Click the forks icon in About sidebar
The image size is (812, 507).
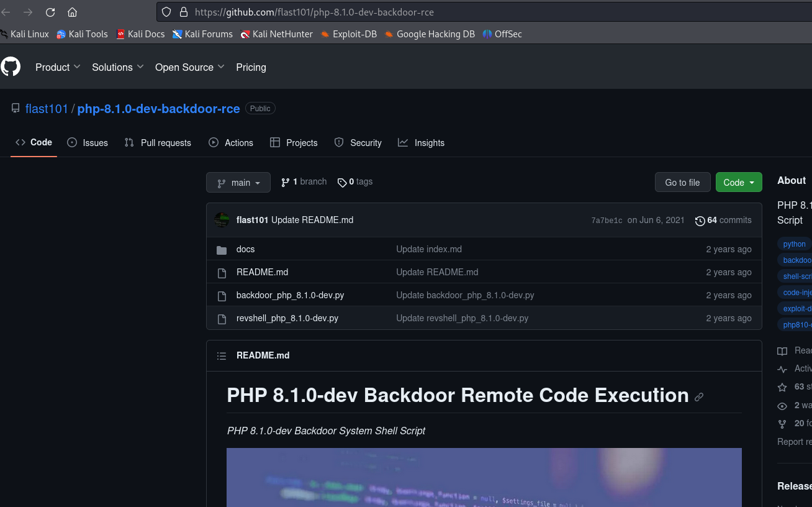click(782, 424)
